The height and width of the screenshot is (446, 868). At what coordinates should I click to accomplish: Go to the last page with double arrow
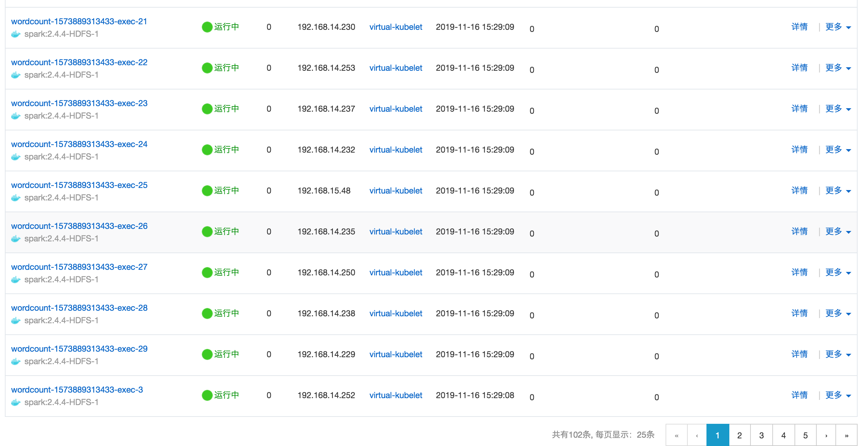(x=846, y=435)
